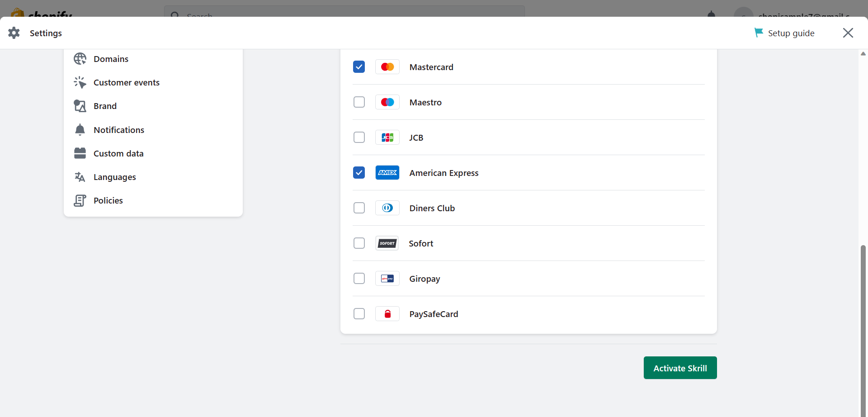Click the Activate Skrill button
The height and width of the screenshot is (417, 868).
click(x=680, y=368)
